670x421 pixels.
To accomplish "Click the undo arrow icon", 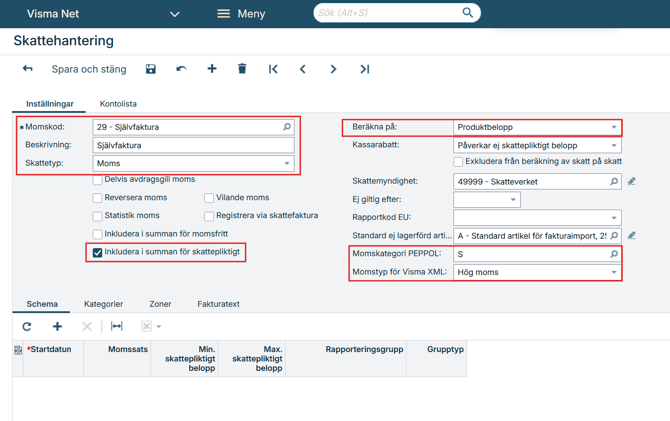I will (x=181, y=69).
